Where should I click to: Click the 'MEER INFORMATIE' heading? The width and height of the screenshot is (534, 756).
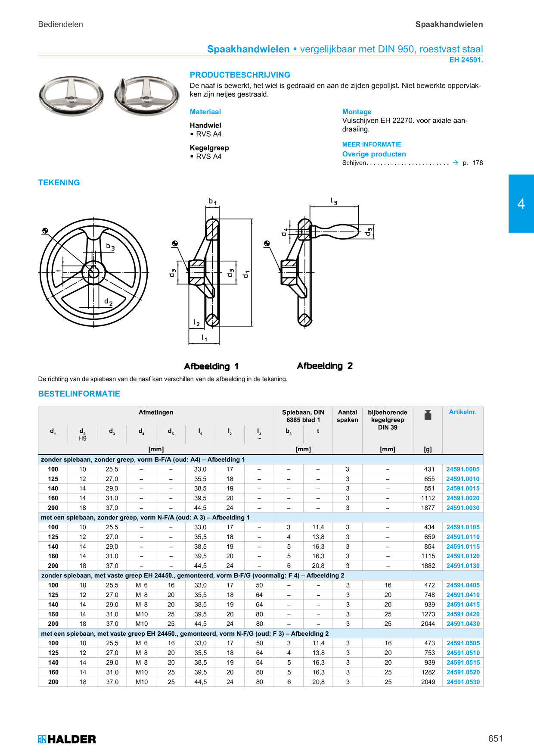pos(372,144)
